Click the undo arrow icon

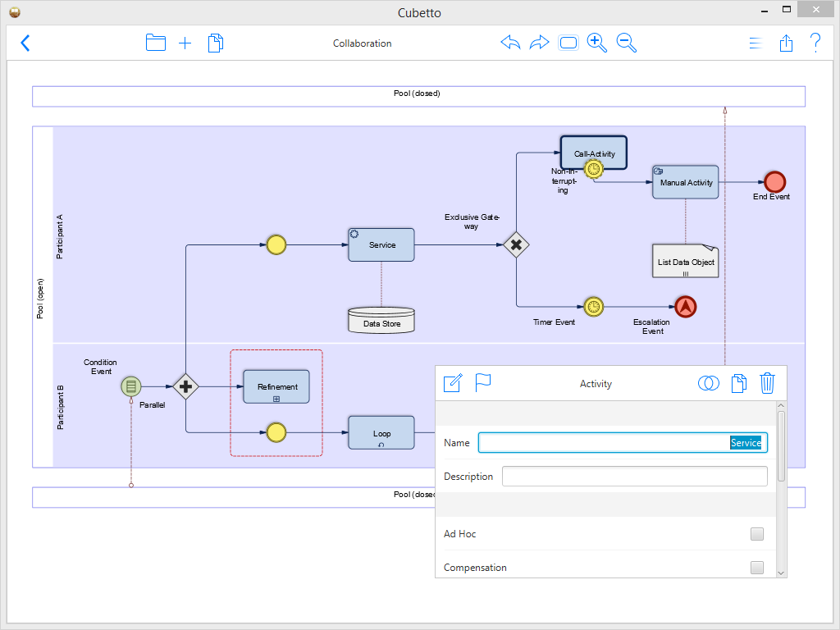(x=510, y=43)
